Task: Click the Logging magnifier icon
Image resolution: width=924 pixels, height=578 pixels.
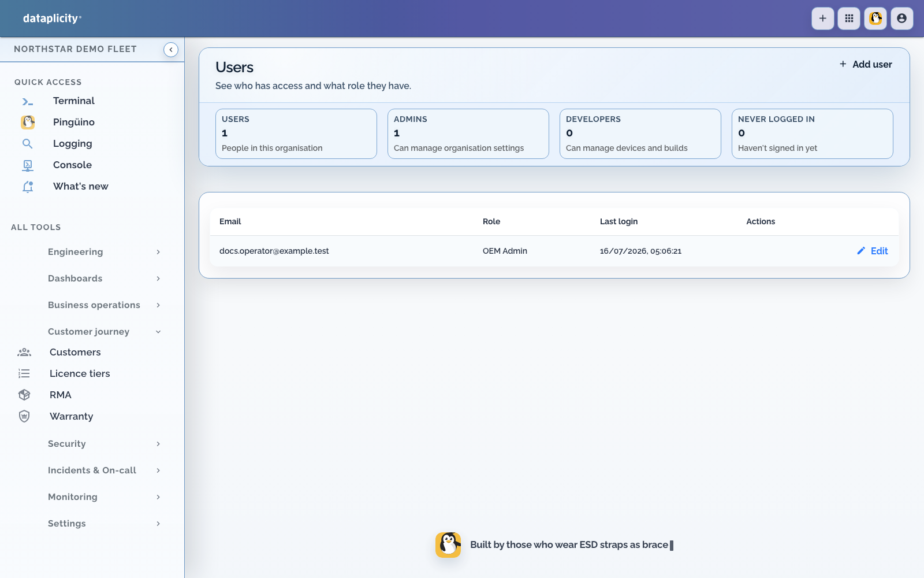Action: (27, 143)
